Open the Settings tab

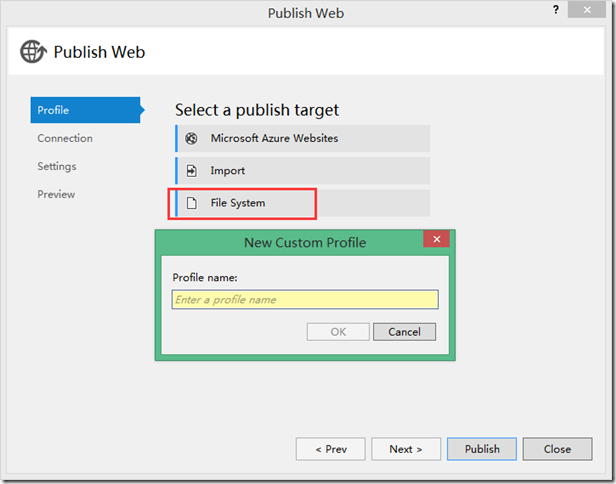click(x=57, y=166)
